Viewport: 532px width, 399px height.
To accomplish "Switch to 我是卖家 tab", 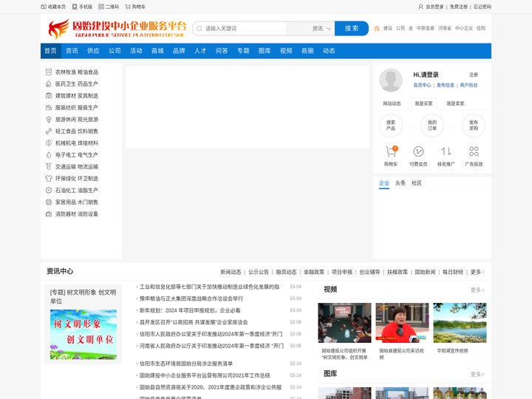I will pos(455,103).
